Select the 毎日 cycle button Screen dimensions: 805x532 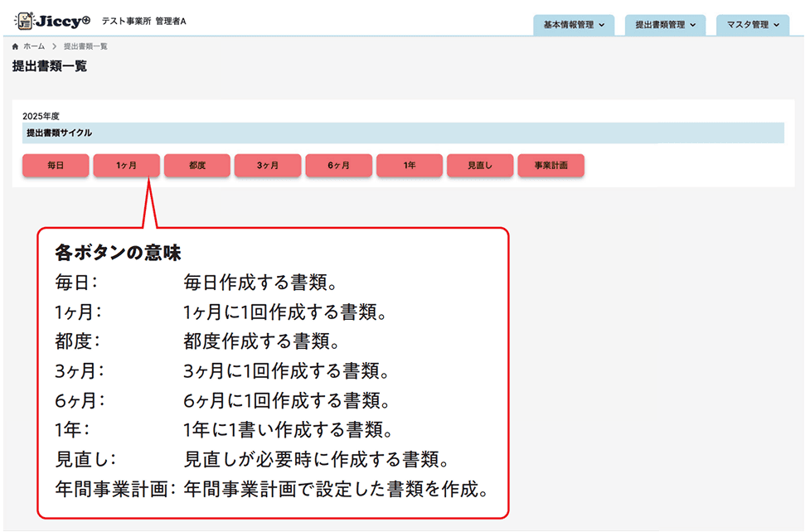(55, 165)
